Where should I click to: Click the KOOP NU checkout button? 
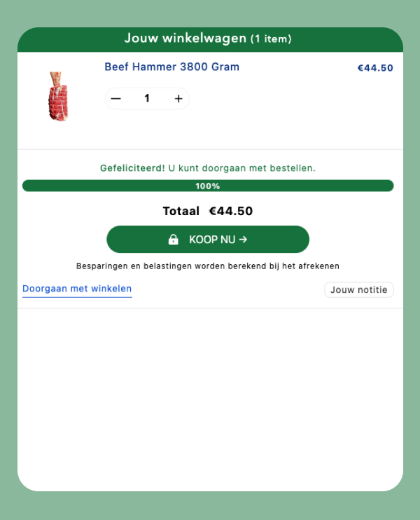coord(208,240)
